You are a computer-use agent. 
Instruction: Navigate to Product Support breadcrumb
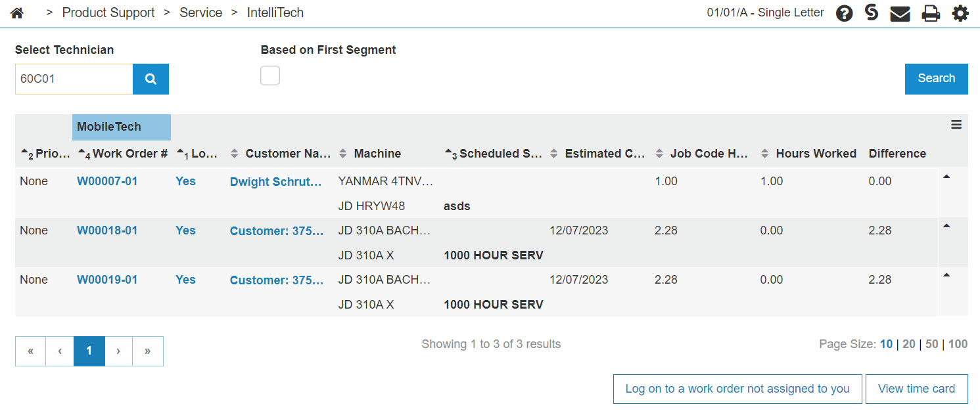tap(108, 12)
